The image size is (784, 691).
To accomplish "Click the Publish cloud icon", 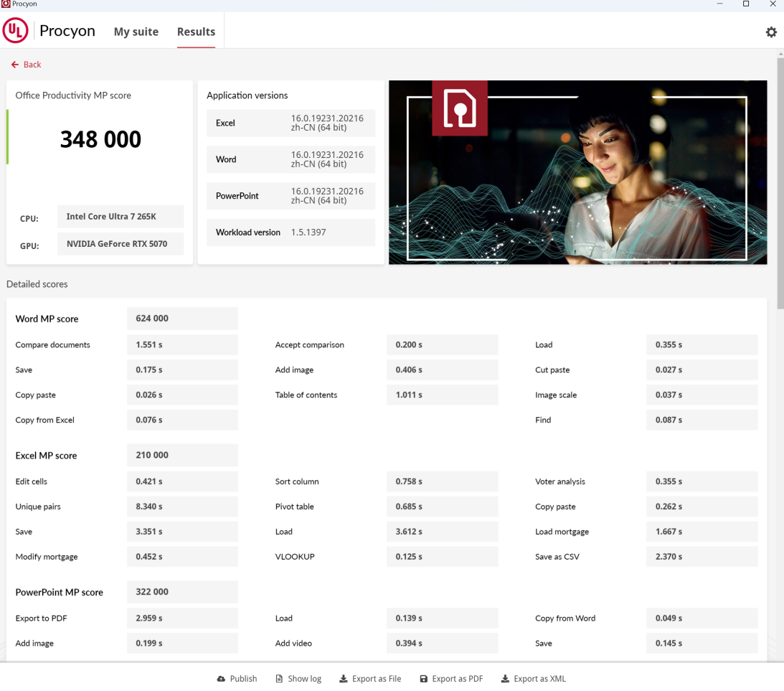I will point(221,679).
